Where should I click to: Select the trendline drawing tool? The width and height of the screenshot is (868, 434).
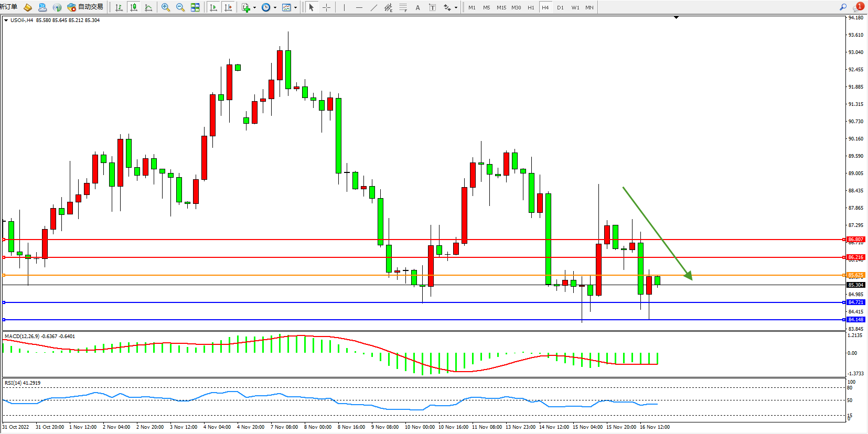(x=373, y=7)
